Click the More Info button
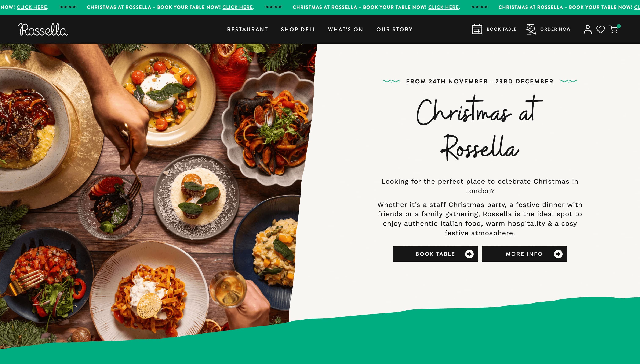This screenshot has height=364, width=640. click(x=524, y=254)
